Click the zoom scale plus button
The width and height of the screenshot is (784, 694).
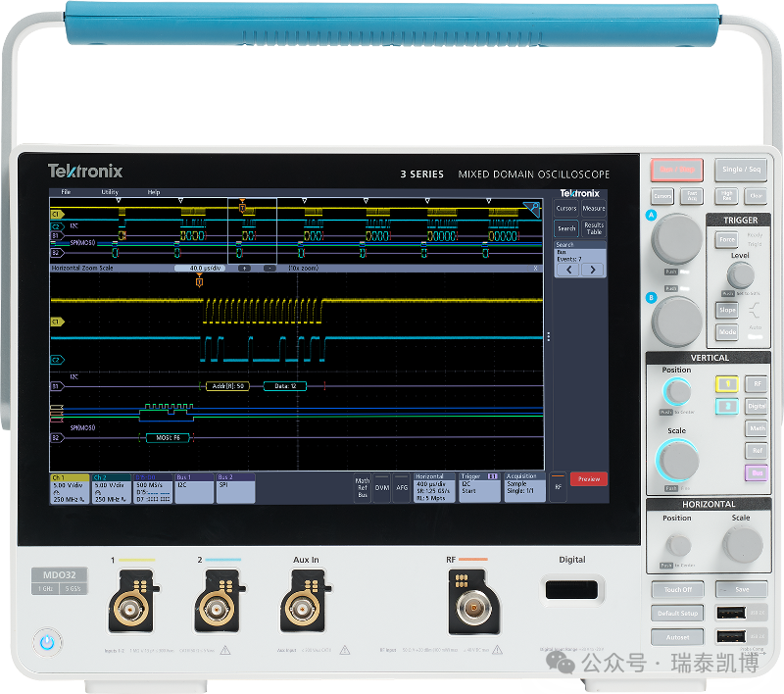point(244,268)
